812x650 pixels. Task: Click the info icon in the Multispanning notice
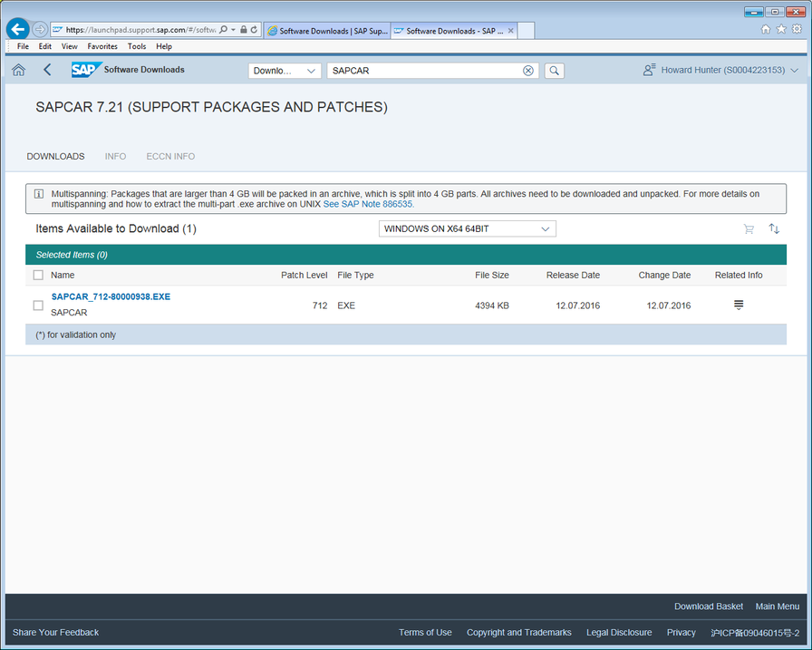(x=39, y=193)
